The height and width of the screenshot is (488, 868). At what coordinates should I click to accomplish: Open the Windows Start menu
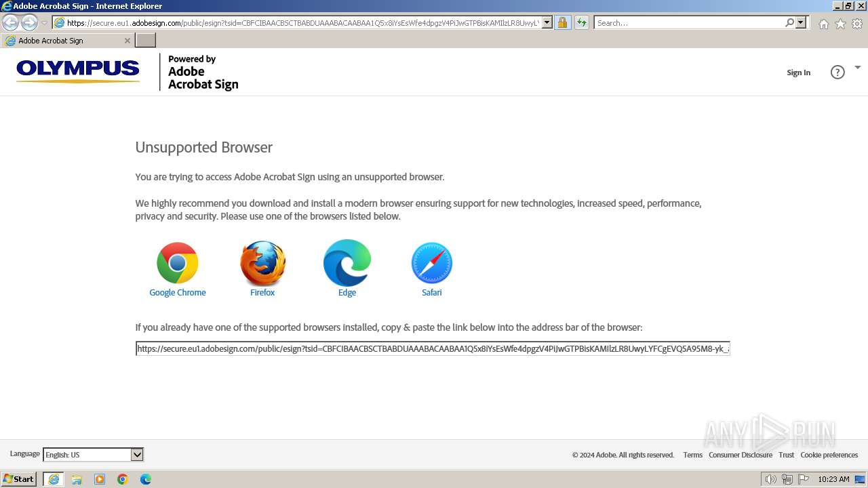tap(19, 479)
